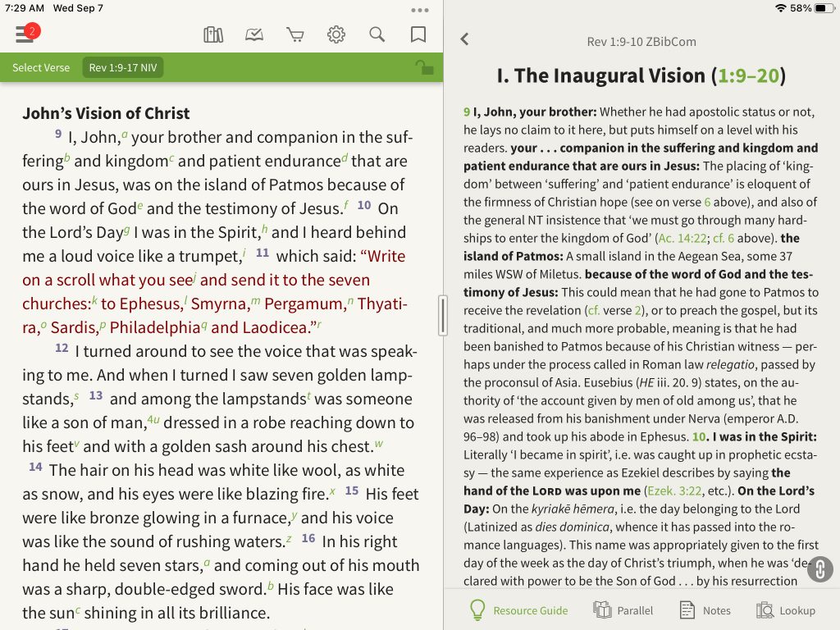Tap verse number 9 in the NIV text

(x=58, y=134)
